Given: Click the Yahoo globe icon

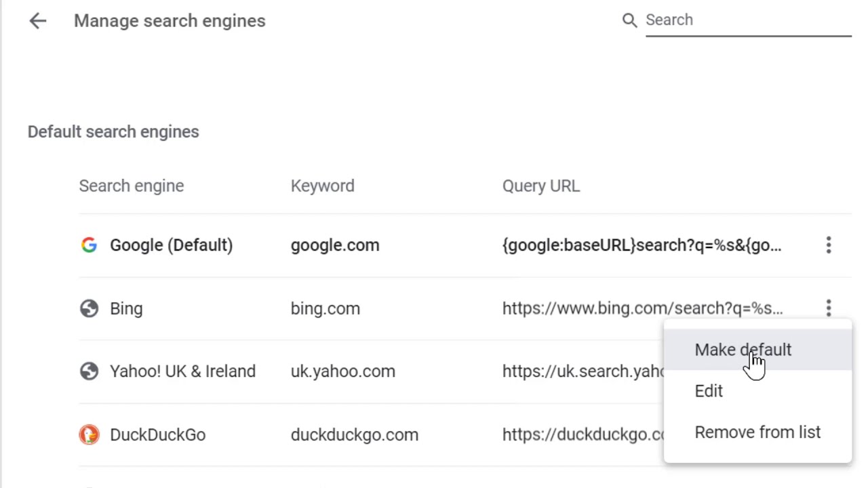Looking at the screenshot, I should [89, 371].
